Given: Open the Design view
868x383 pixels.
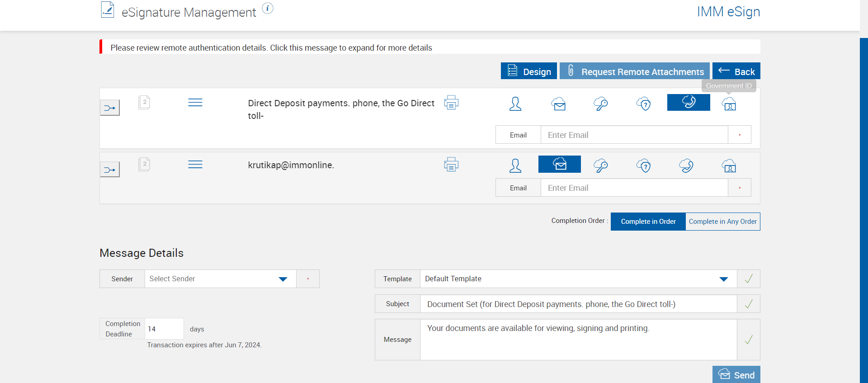Looking at the screenshot, I should pyautogui.click(x=528, y=71).
